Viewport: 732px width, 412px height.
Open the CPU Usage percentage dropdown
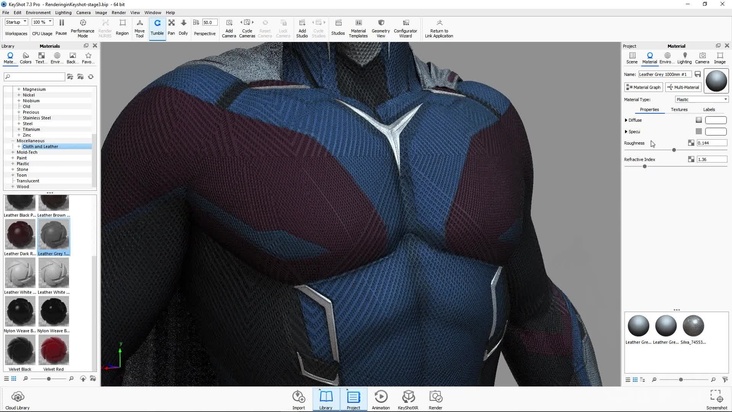42,22
